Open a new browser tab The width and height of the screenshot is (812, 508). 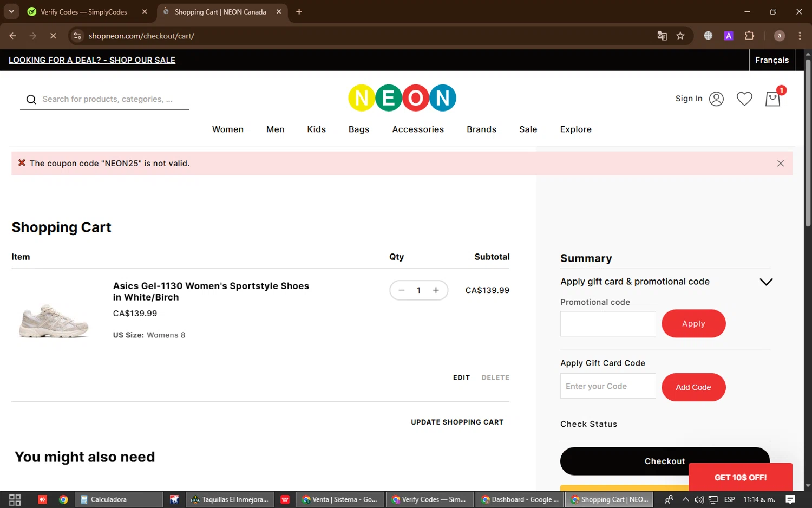coord(299,11)
